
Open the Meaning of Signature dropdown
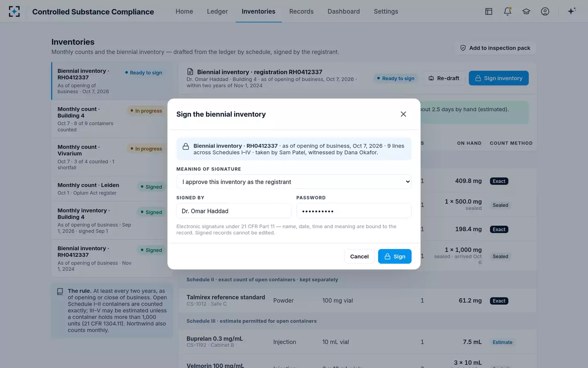coord(294,182)
